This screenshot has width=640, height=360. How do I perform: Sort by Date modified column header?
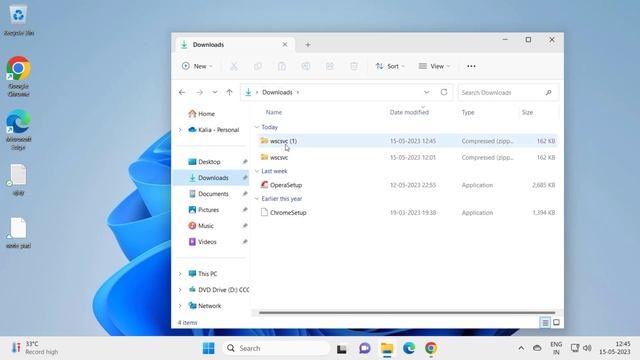pyautogui.click(x=409, y=112)
